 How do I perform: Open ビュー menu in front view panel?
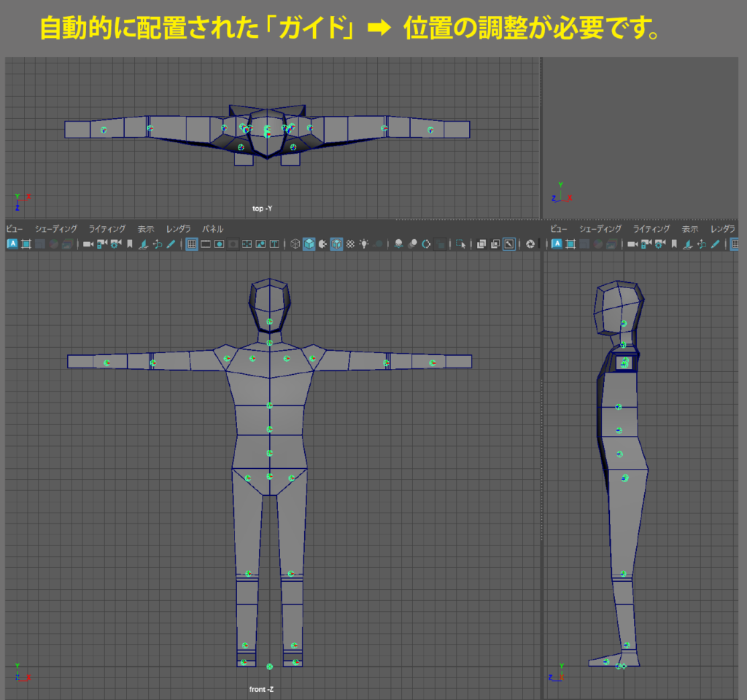pyautogui.click(x=14, y=229)
